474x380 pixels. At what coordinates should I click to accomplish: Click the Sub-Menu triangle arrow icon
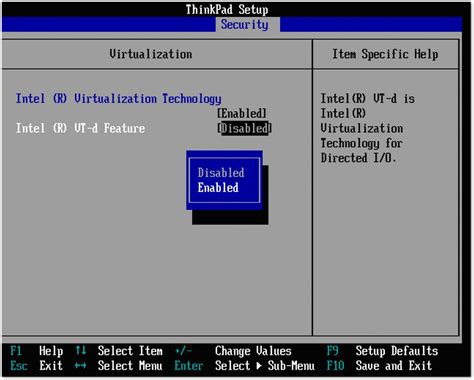(x=259, y=366)
